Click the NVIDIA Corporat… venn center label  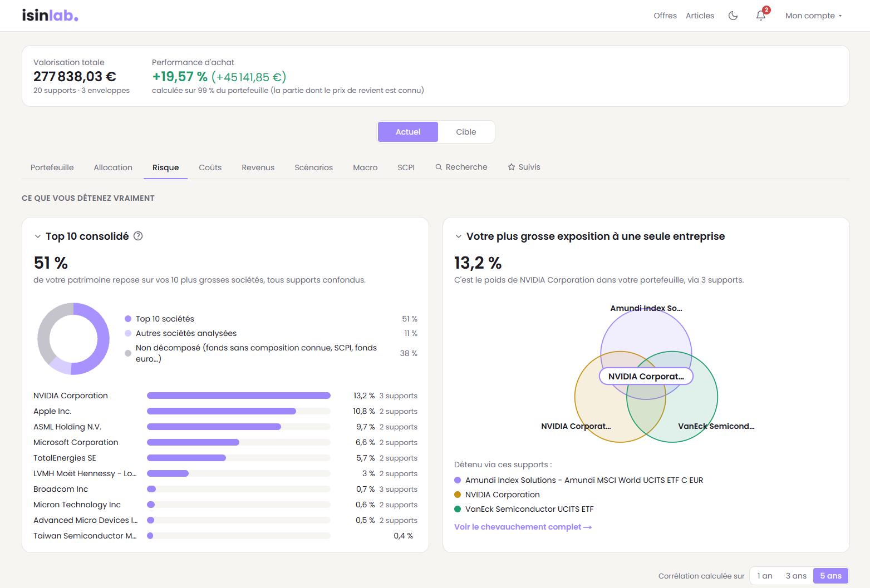pos(646,377)
